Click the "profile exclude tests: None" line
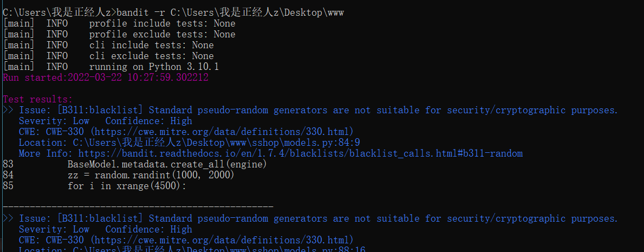The image size is (644, 252). [162, 35]
